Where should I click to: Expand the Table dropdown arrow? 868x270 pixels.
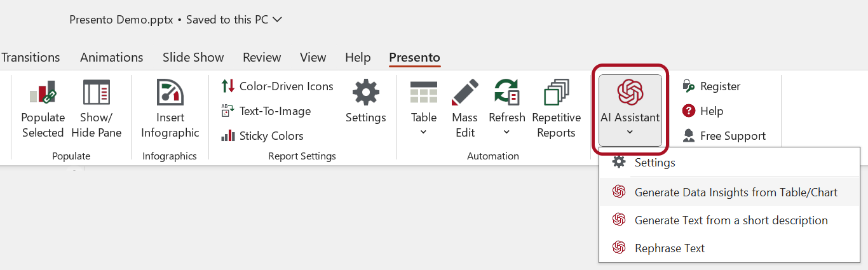[423, 133]
